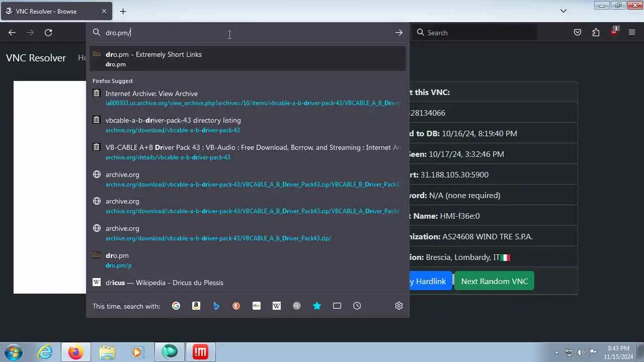Image resolution: width=644 pixels, height=362 pixels.
Task: Click Firefox taskbar icon
Action: click(76, 352)
